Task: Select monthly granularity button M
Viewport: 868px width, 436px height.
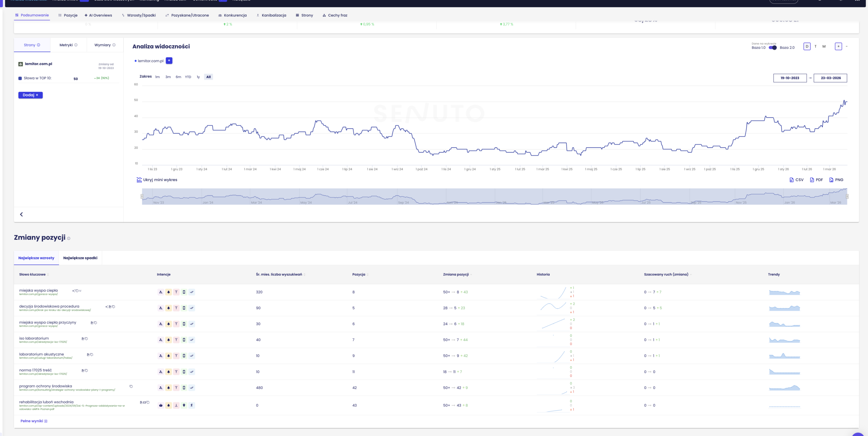Action: coord(824,46)
